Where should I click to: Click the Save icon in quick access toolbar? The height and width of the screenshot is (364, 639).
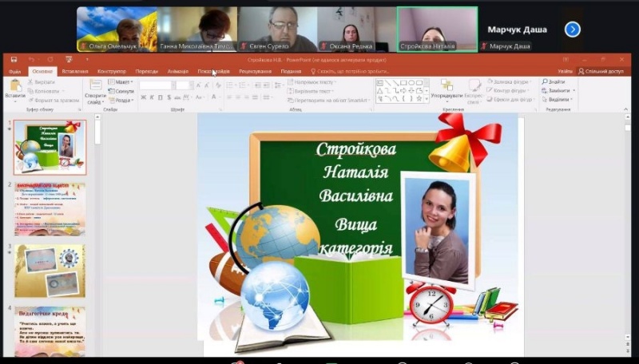(14, 60)
